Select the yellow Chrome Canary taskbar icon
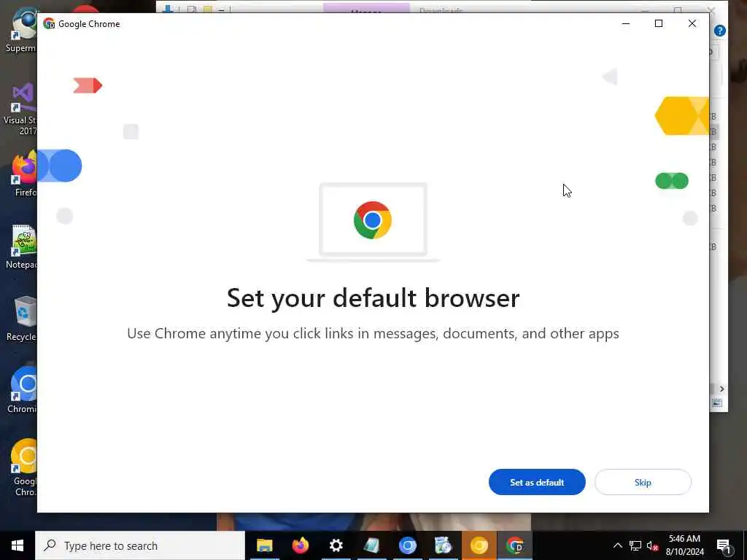 pyautogui.click(x=479, y=545)
